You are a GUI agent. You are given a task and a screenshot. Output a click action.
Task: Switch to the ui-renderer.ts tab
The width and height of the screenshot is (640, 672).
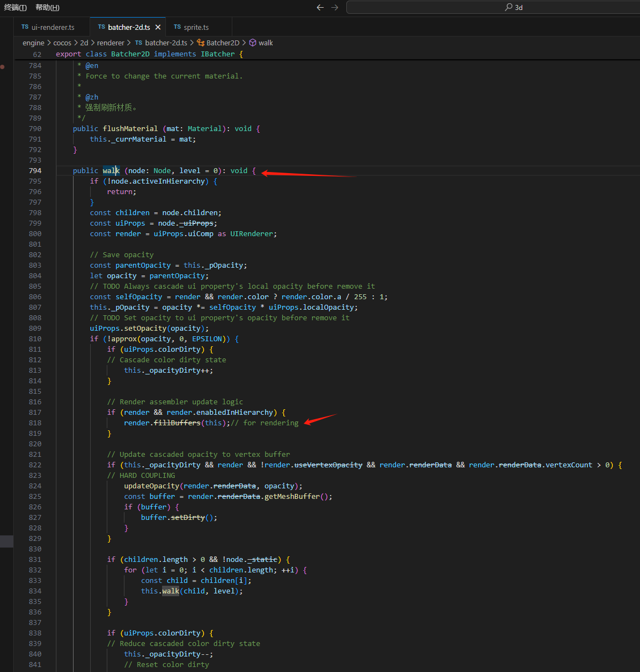coord(53,27)
